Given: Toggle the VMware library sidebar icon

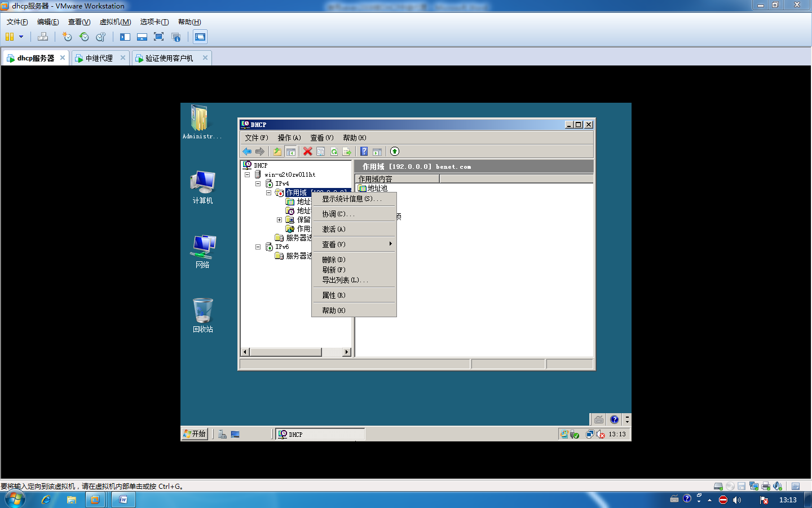Looking at the screenshot, I should 125,37.
